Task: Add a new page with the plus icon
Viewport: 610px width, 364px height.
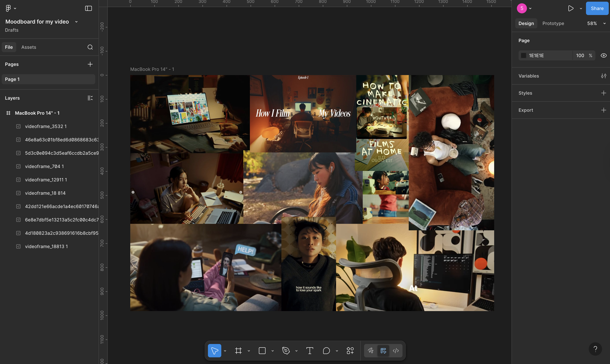Action: pyautogui.click(x=90, y=64)
